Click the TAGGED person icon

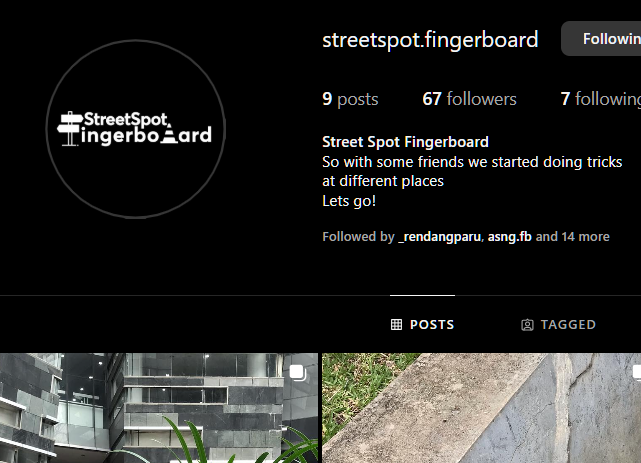pyautogui.click(x=527, y=325)
